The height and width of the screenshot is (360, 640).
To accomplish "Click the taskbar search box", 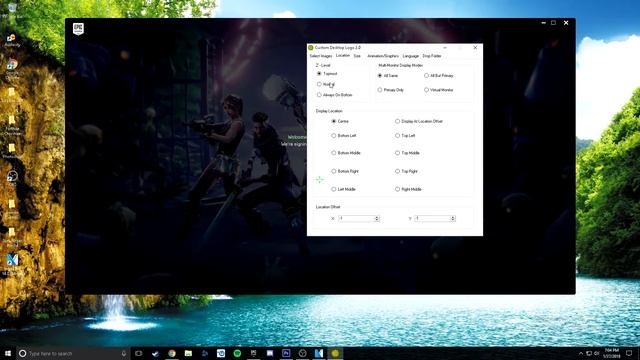I will (73, 353).
